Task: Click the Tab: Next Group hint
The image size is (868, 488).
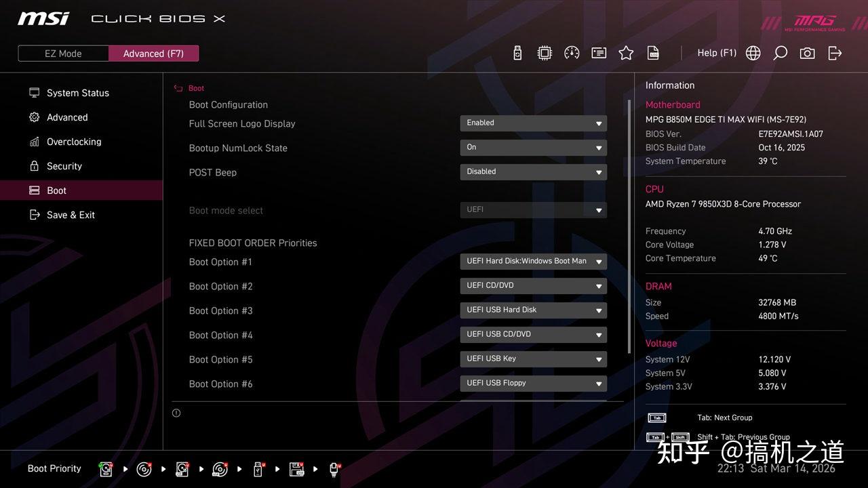Action: tap(724, 418)
